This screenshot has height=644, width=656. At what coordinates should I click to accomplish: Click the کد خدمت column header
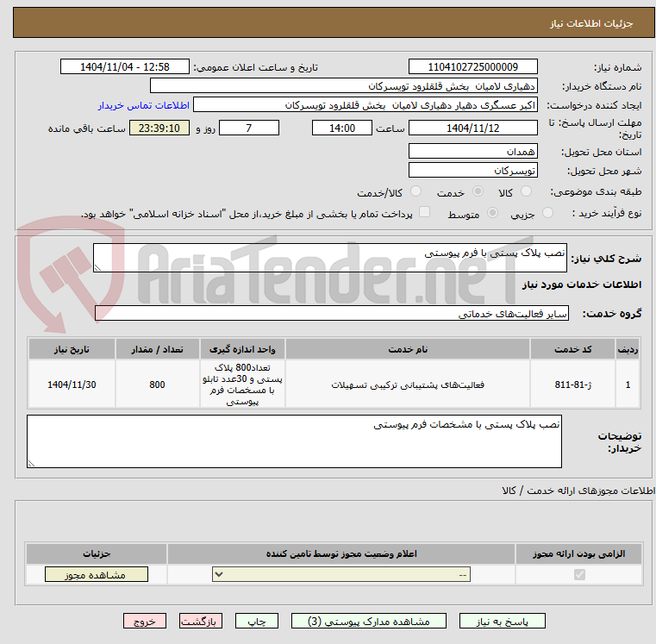(x=572, y=349)
